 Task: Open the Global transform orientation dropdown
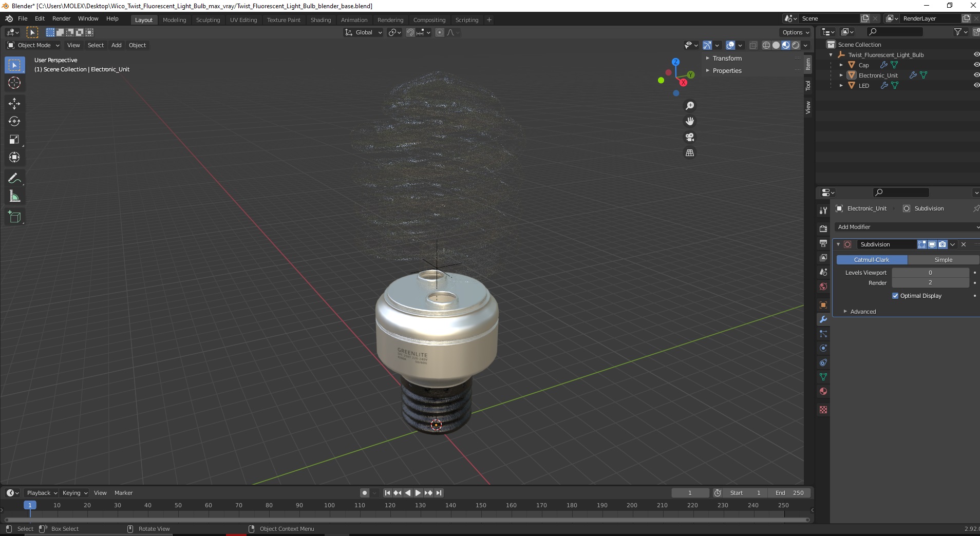(x=364, y=32)
